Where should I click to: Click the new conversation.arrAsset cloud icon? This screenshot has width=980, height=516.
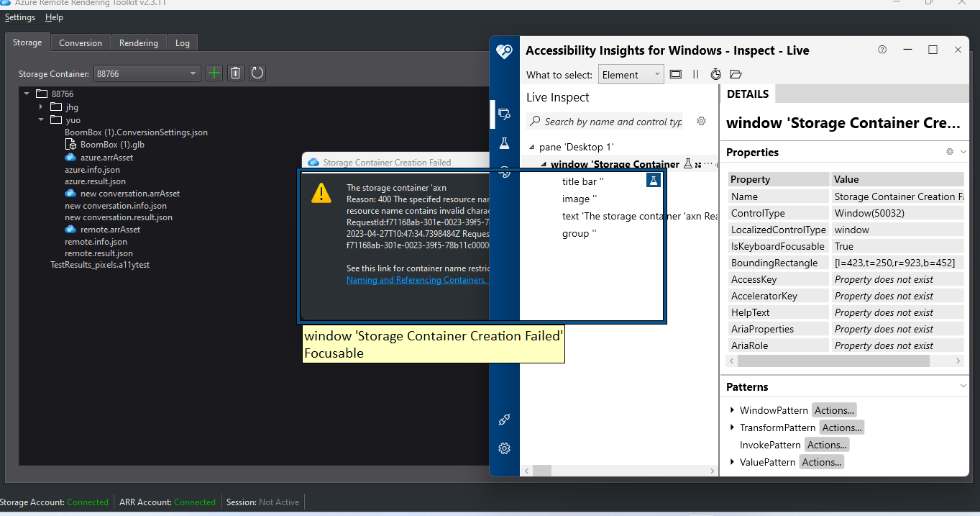[x=70, y=193]
